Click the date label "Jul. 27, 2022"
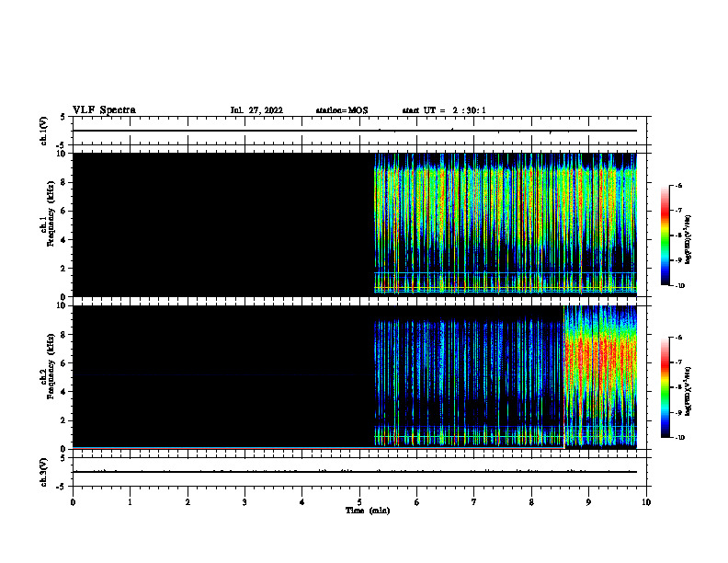Image resolution: width=728 pixels, height=563 pixels. (x=256, y=110)
